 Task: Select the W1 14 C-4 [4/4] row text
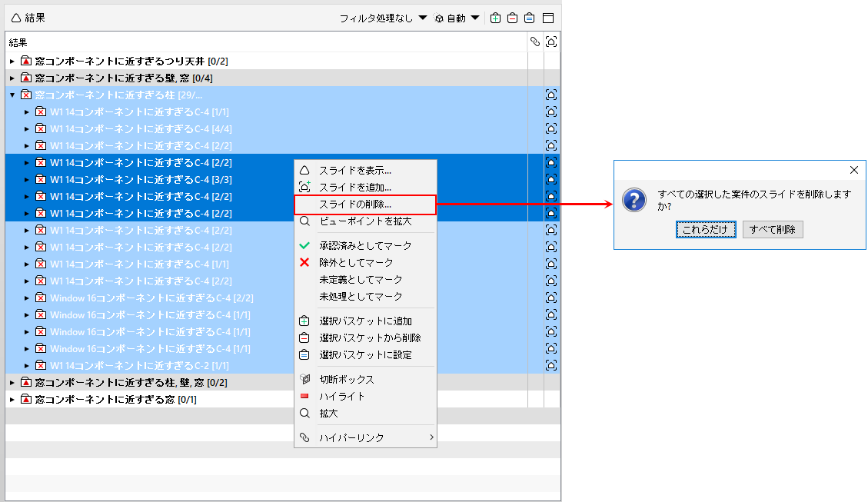tap(141, 129)
